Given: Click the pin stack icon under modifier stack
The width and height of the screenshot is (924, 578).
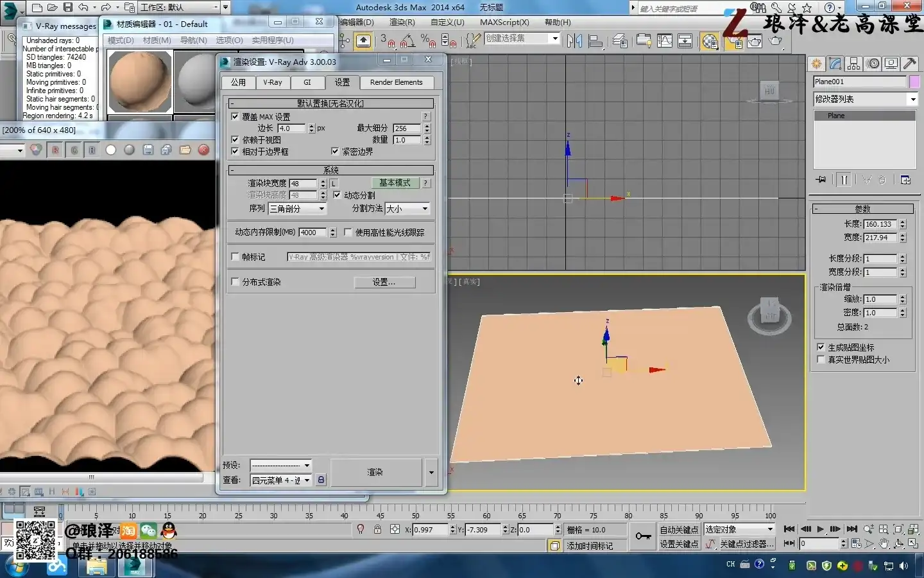Looking at the screenshot, I should click(x=821, y=180).
